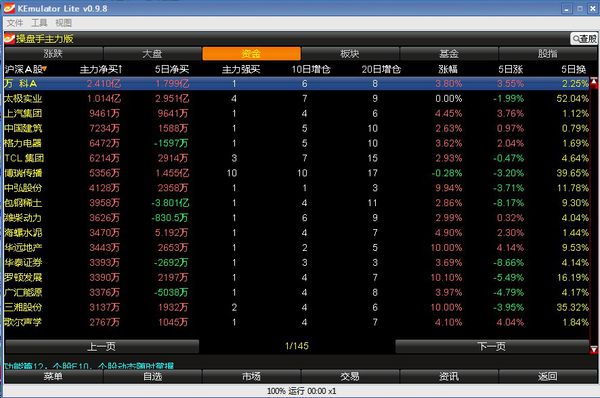600x398 pixels.
Task: Switch to the 基金 tab
Action: 449,54
